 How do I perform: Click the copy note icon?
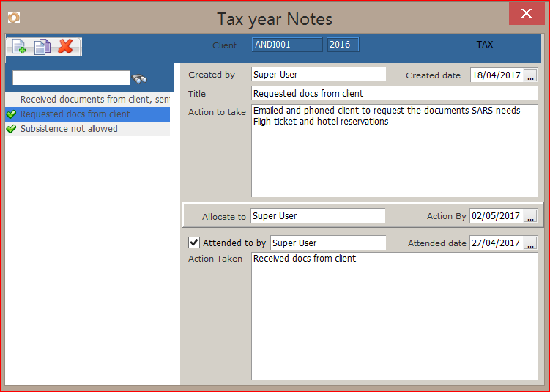42,46
